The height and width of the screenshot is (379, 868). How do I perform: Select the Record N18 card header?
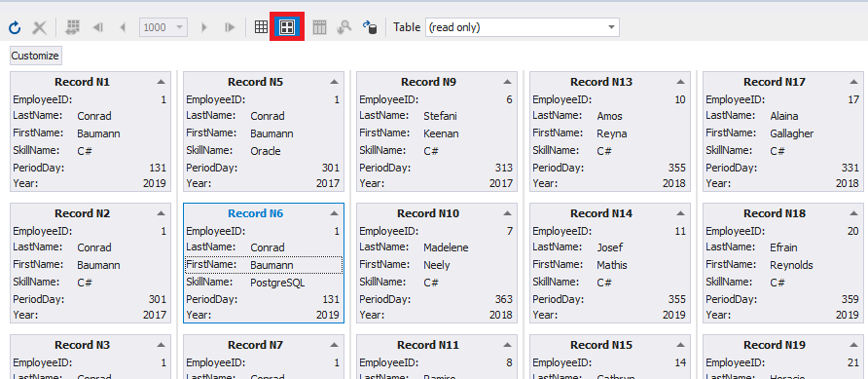pyautogui.click(x=775, y=213)
